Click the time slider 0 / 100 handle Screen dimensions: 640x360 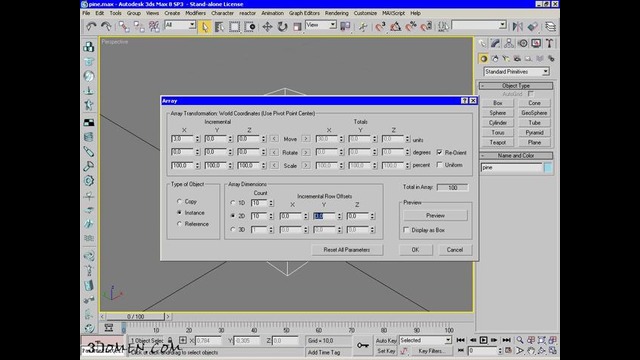pyautogui.click(x=135, y=317)
